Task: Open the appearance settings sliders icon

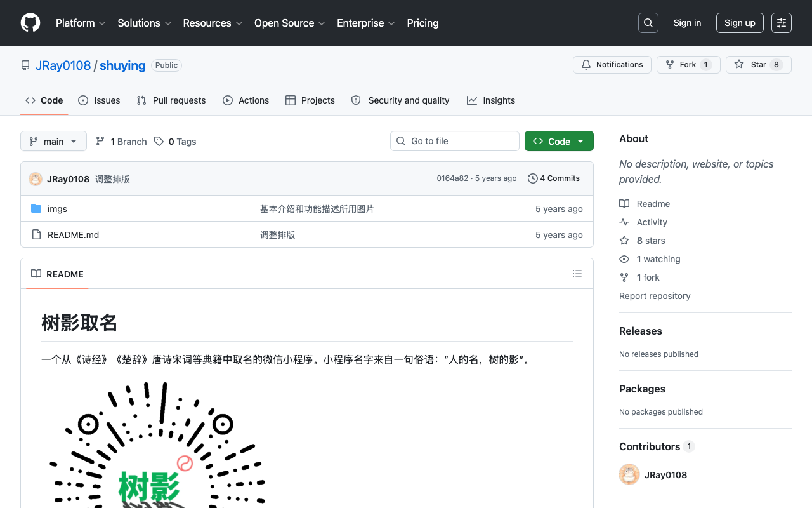Action: coord(782,23)
